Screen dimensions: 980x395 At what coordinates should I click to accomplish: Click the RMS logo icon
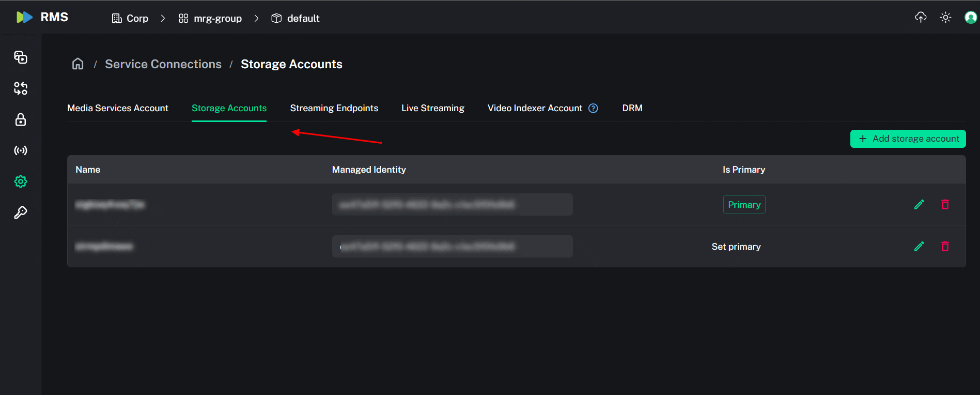tap(24, 17)
